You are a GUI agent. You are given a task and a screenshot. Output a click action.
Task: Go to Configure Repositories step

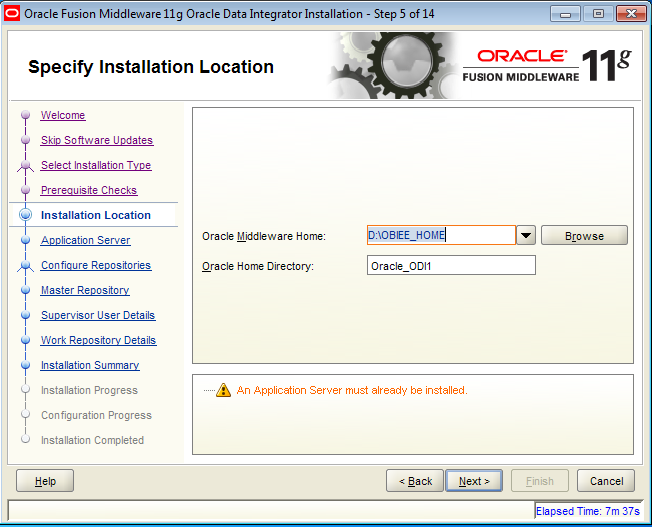pyautogui.click(x=96, y=265)
